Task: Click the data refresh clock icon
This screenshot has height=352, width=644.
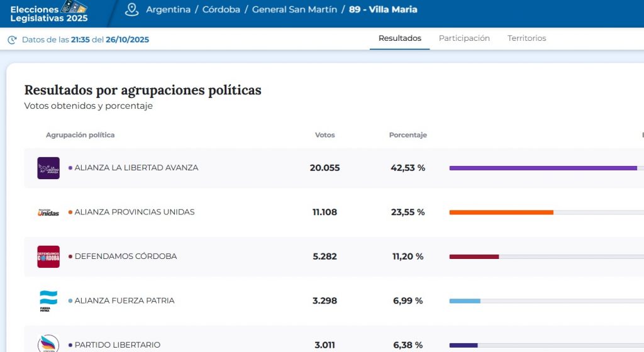Action: coord(12,40)
